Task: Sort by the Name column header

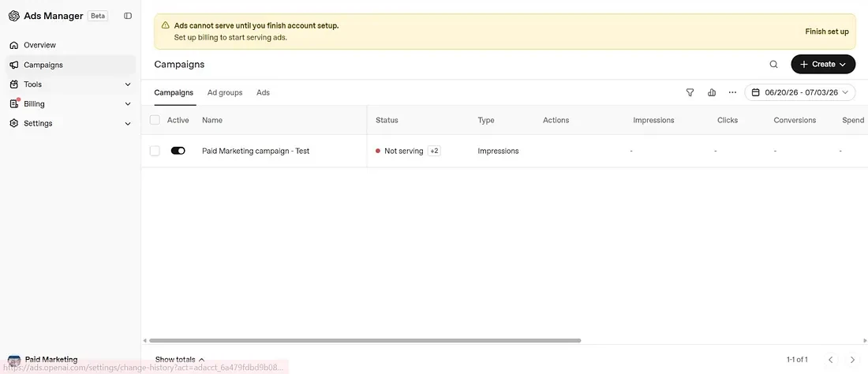Action: 212,120
